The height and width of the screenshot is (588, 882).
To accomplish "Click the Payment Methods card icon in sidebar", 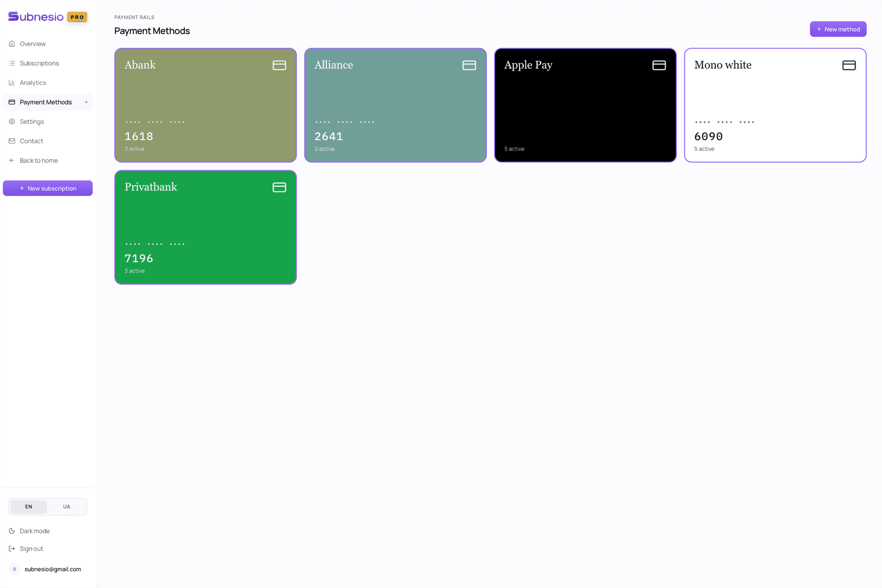I will [x=12, y=102].
